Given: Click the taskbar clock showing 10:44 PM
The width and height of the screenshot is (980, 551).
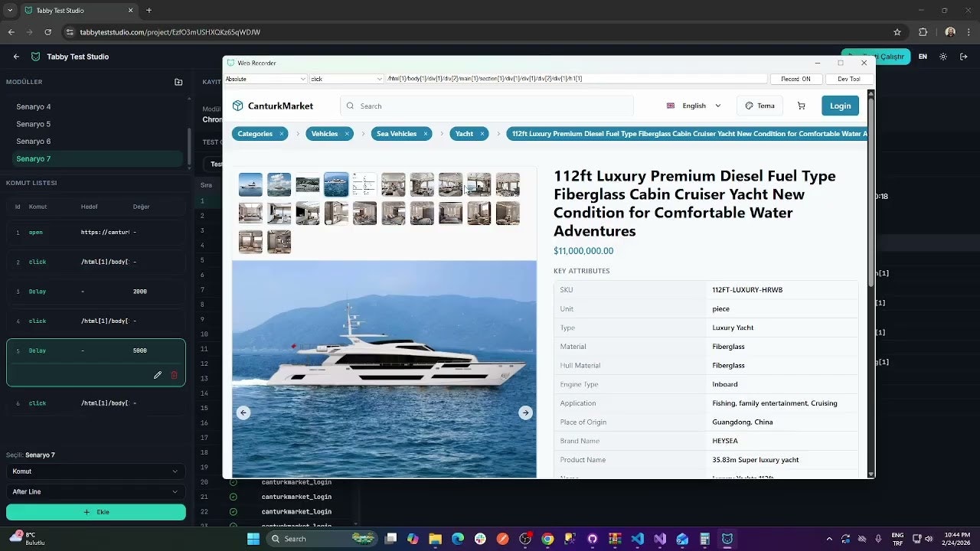Looking at the screenshot, I should pyautogui.click(x=955, y=539).
